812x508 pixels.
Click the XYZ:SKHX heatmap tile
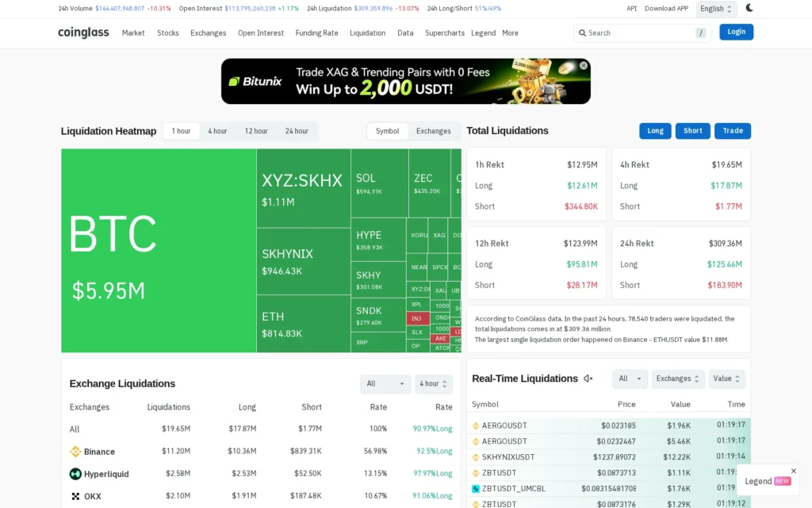pyautogui.click(x=304, y=189)
